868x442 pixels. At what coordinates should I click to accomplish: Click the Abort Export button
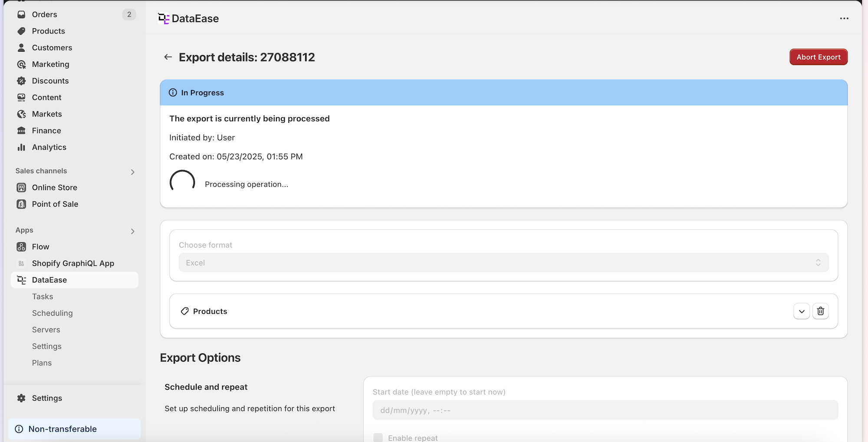(819, 57)
